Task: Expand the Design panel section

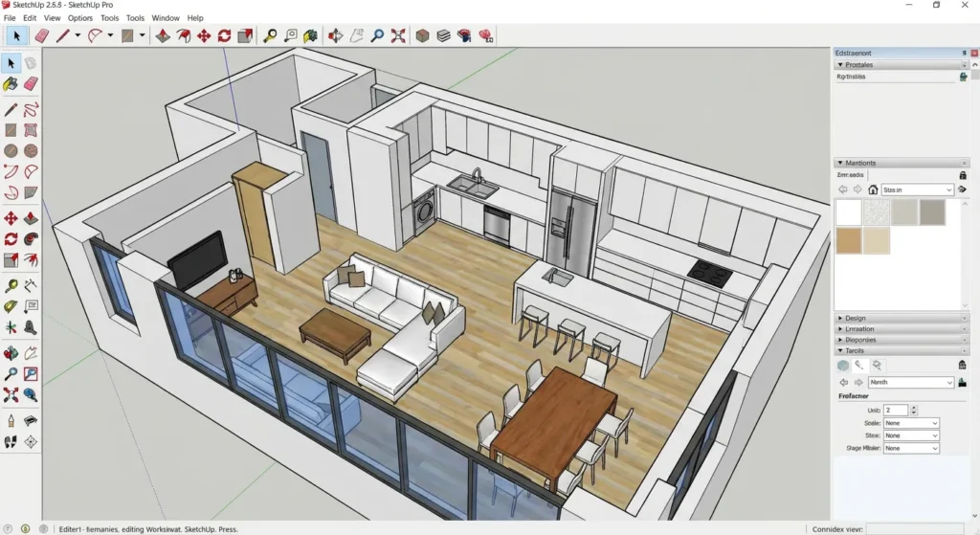Action: (855, 318)
